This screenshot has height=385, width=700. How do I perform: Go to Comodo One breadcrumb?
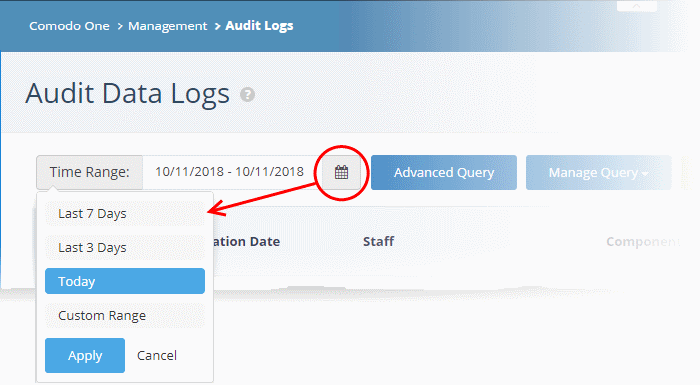(69, 26)
